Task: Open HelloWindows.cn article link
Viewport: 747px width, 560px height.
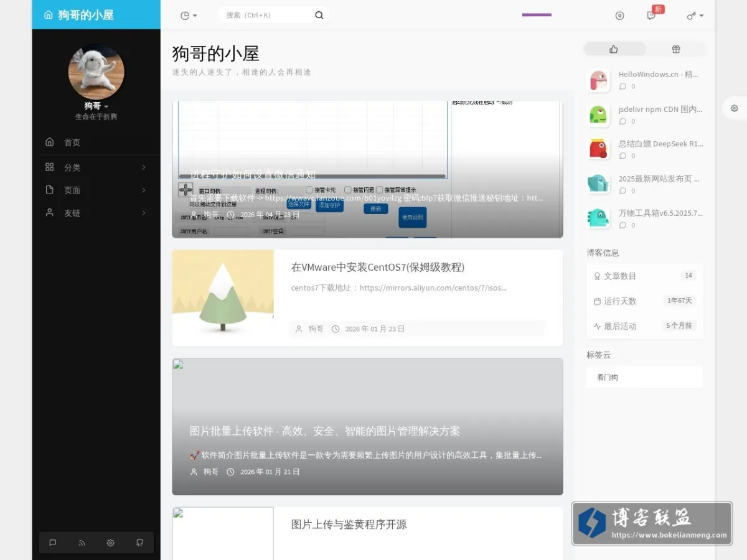Action: tap(658, 74)
